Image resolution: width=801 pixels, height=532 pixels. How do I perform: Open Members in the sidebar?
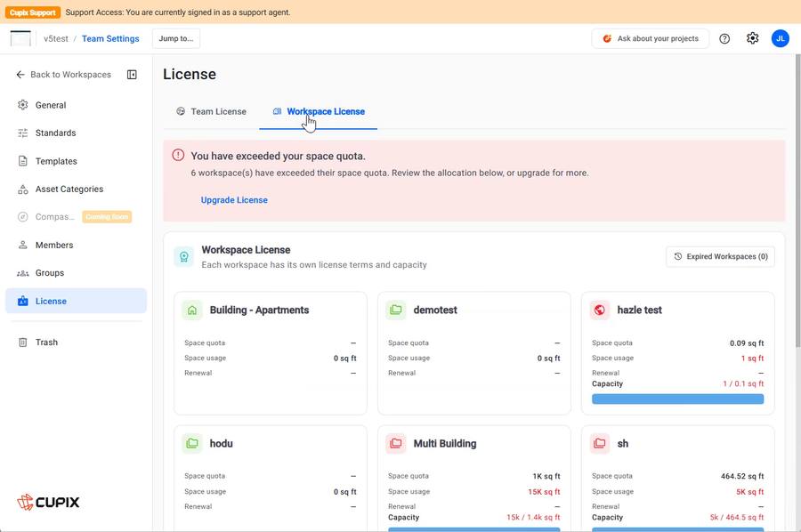77,245
